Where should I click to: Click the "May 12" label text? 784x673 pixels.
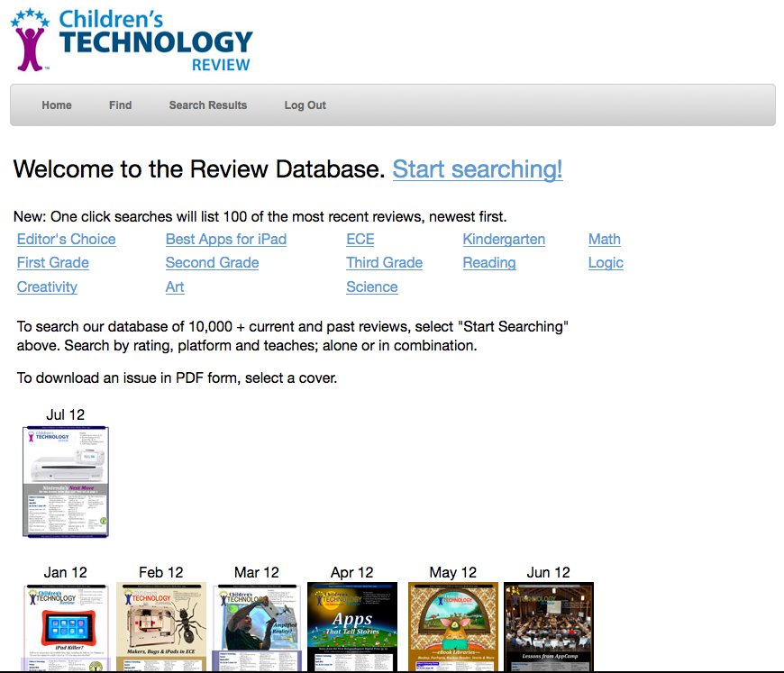[453, 572]
